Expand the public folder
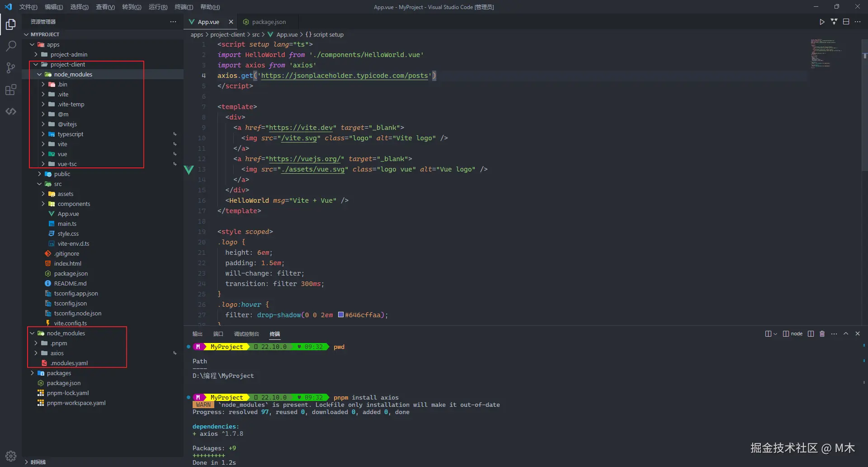The height and width of the screenshot is (467, 868). (39, 174)
